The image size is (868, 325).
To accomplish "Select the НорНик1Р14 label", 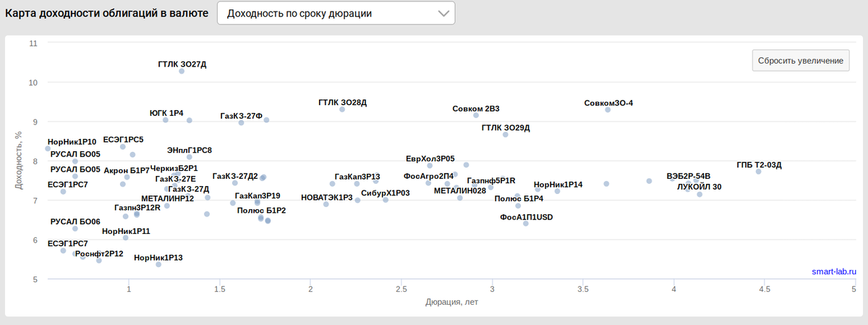I will point(558,185).
